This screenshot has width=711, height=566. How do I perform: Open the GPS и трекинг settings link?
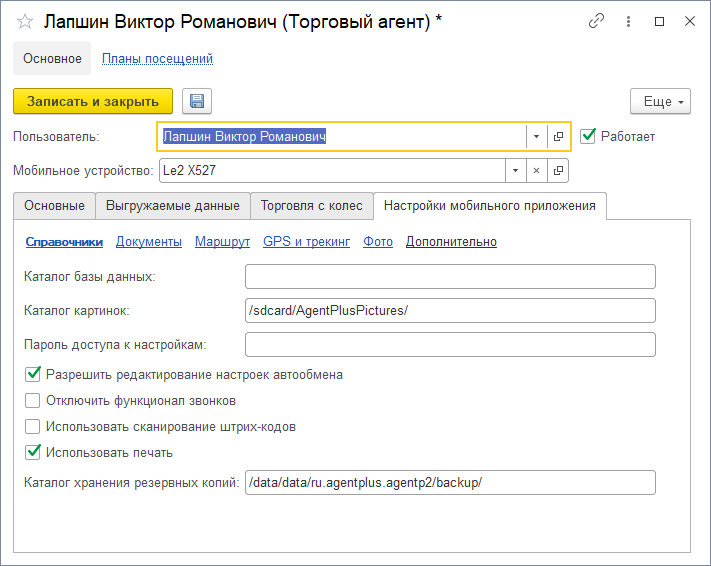[x=306, y=242]
